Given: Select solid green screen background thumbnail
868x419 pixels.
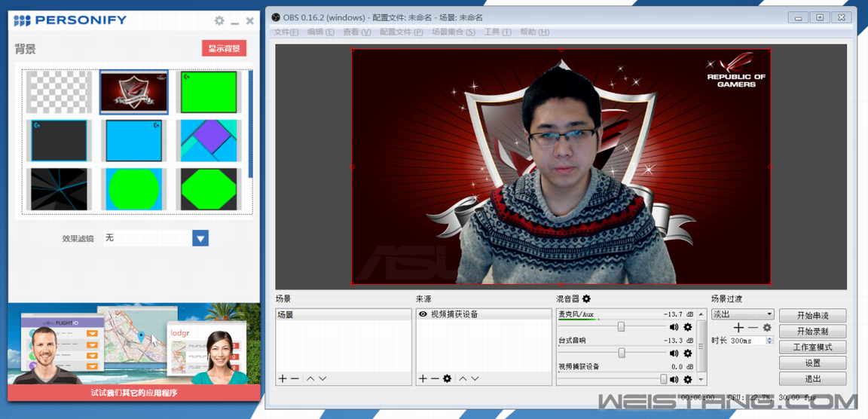Looking at the screenshot, I should (209, 92).
